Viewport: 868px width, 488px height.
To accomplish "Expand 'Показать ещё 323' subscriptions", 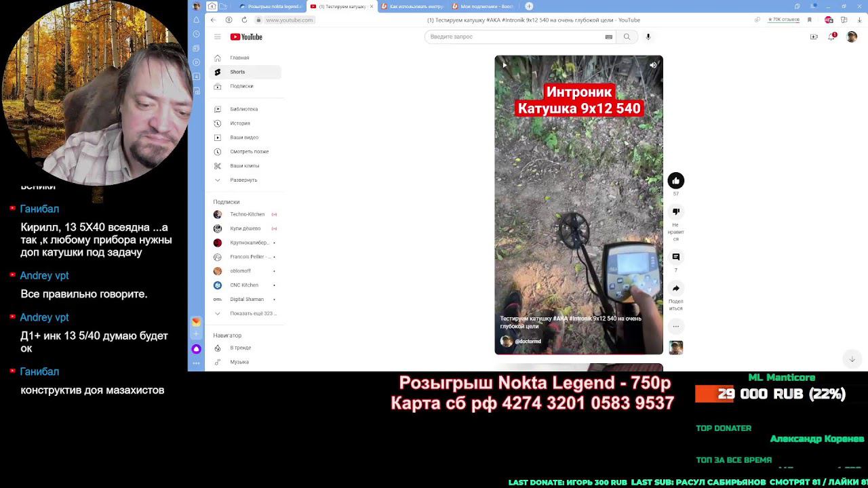I will point(245,313).
